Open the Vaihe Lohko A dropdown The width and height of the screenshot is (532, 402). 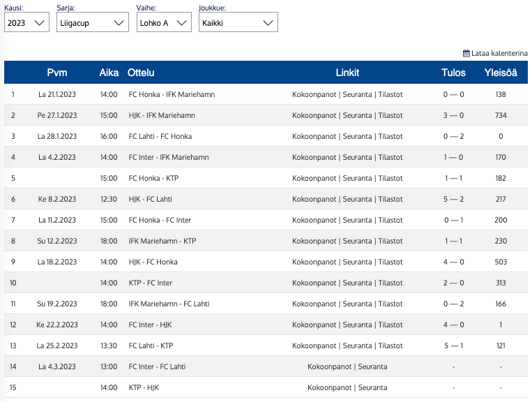click(164, 22)
